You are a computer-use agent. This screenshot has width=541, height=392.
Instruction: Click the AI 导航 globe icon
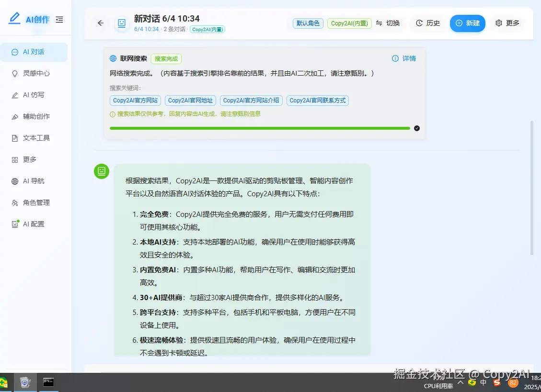[15, 181]
